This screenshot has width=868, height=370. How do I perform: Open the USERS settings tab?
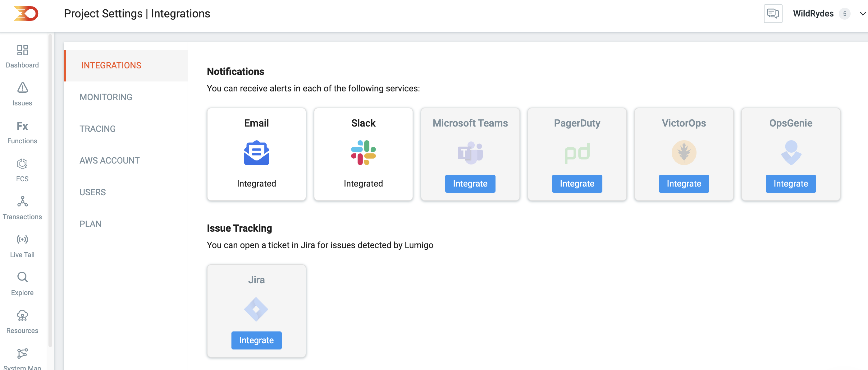(93, 192)
